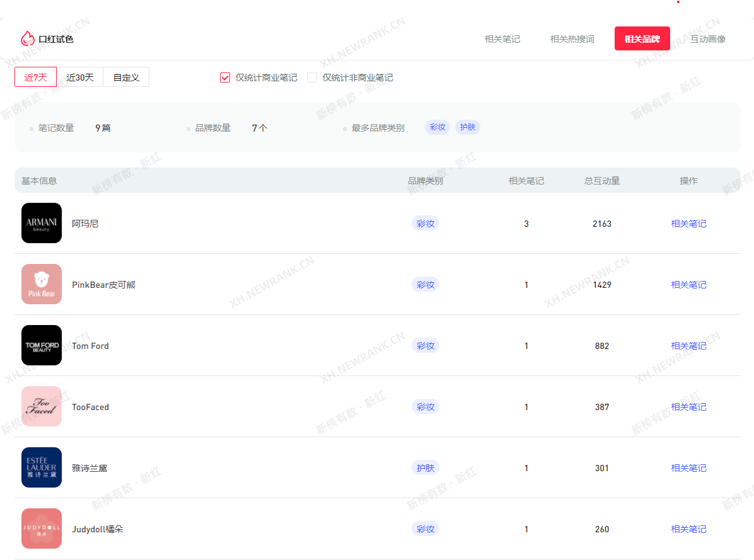Open the Judydoll brand logo
The height and width of the screenshot is (560, 754).
(42, 528)
